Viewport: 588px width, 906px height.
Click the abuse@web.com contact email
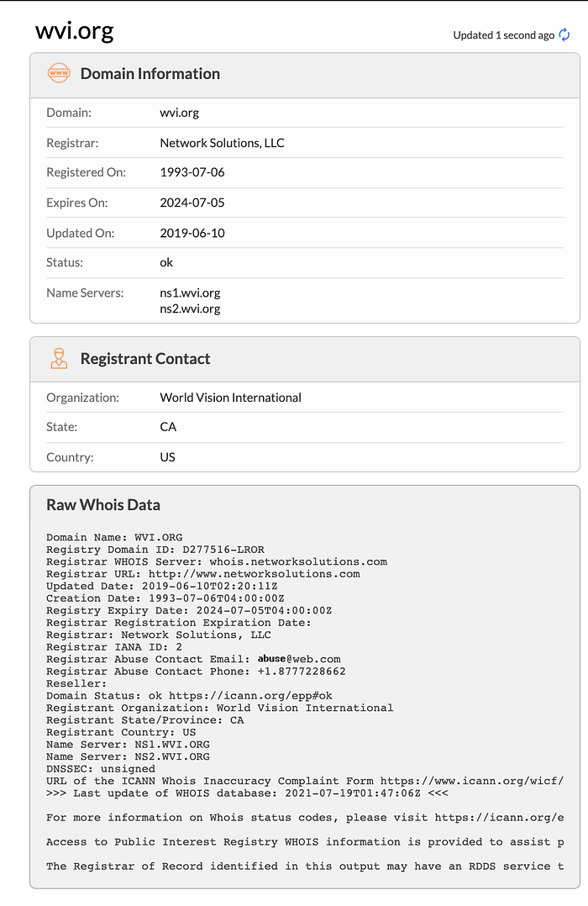299,659
